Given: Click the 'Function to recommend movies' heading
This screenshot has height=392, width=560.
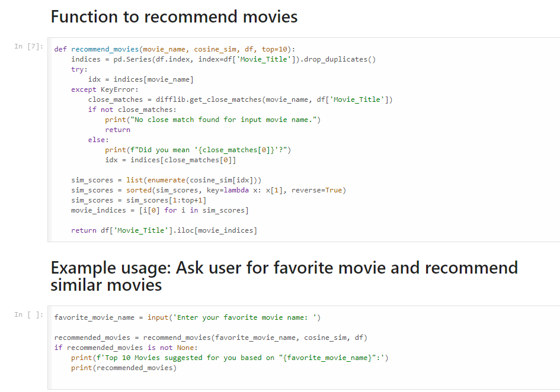Looking at the screenshot, I should pos(174,16).
